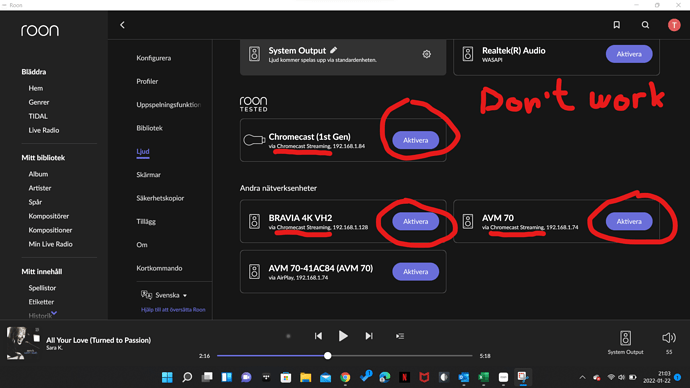Activate the AVM 70-41AC84 AirPlay device
The image size is (690, 388).
tap(415, 271)
